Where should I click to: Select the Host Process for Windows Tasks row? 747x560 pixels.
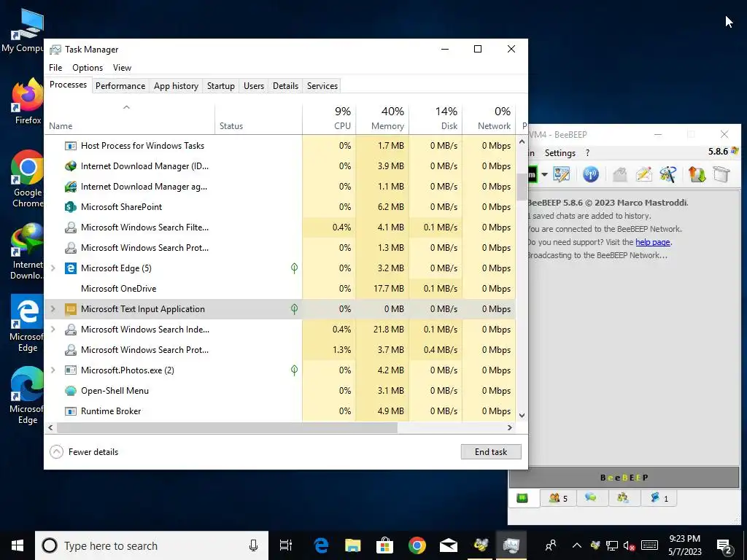click(279, 146)
